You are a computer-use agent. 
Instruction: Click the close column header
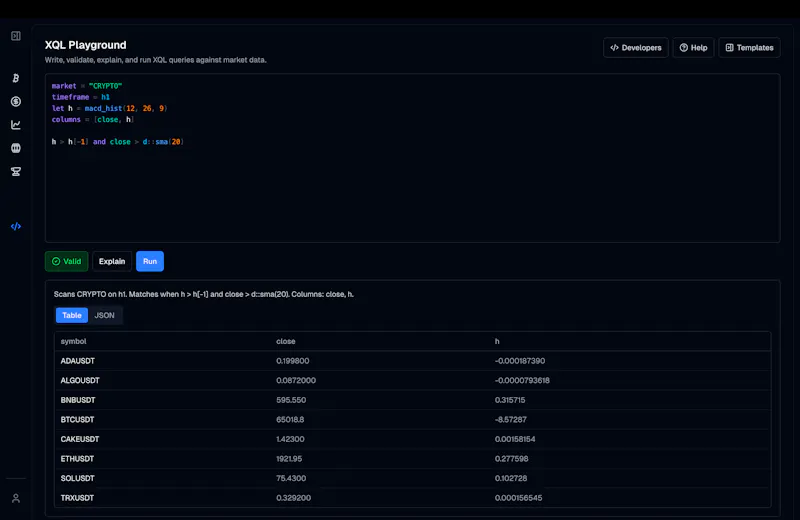(x=286, y=341)
